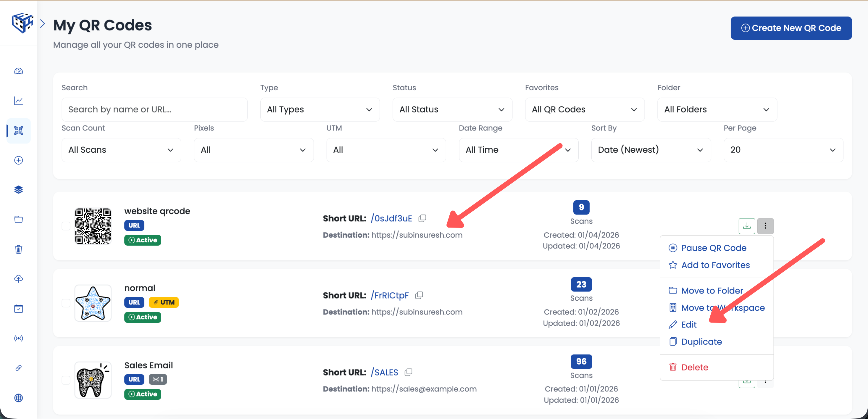Check the Sales Email row checkbox

[x=66, y=380]
